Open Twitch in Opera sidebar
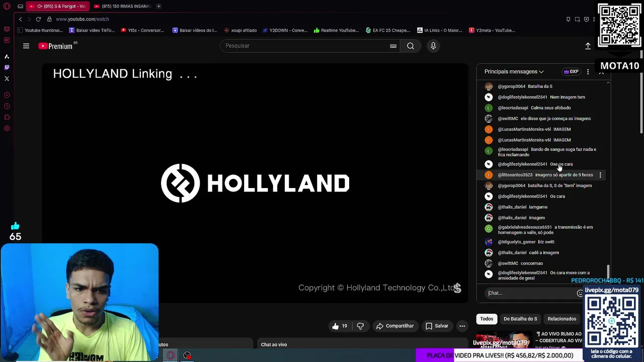Viewport: 644px width, 362px height. pyautogui.click(x=7, y=67)
